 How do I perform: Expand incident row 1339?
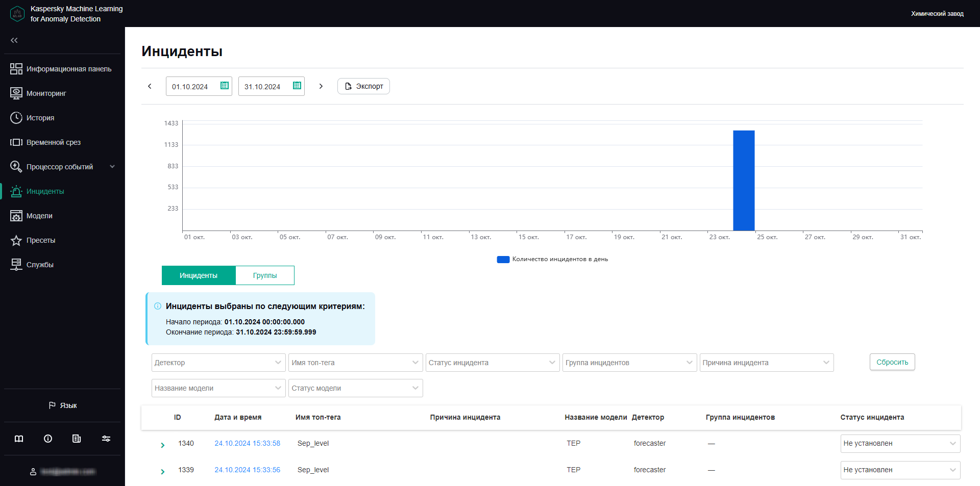pyautogui.click(x=163, y=471)
